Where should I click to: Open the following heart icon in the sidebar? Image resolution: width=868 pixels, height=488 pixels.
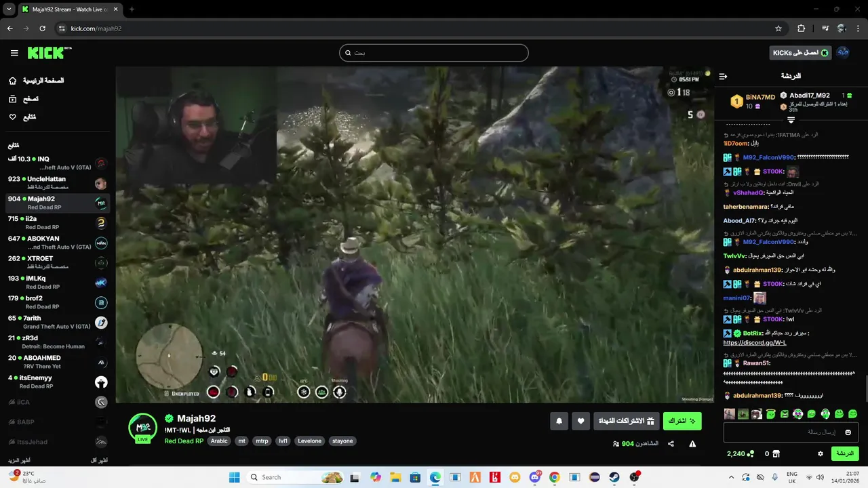(12, 117)
